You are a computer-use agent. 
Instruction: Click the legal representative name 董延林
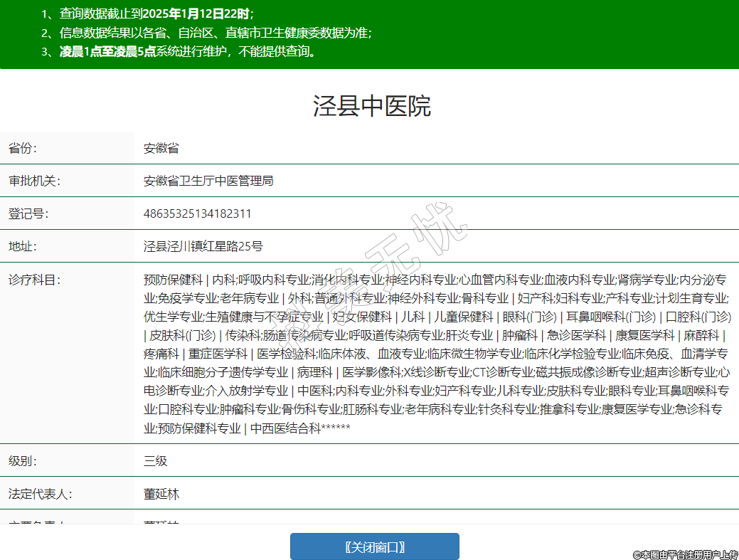(x=161, y=493)
